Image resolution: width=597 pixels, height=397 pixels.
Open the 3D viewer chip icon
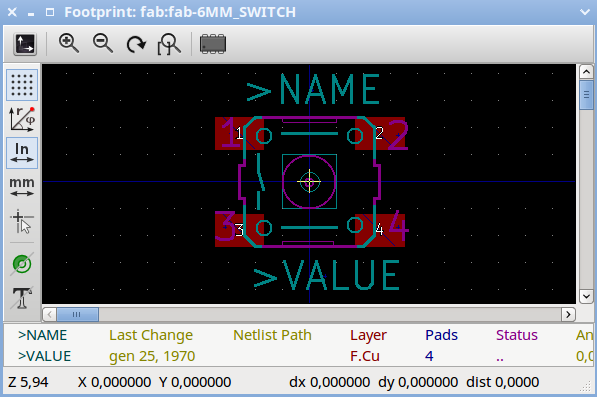coord(213,44)
